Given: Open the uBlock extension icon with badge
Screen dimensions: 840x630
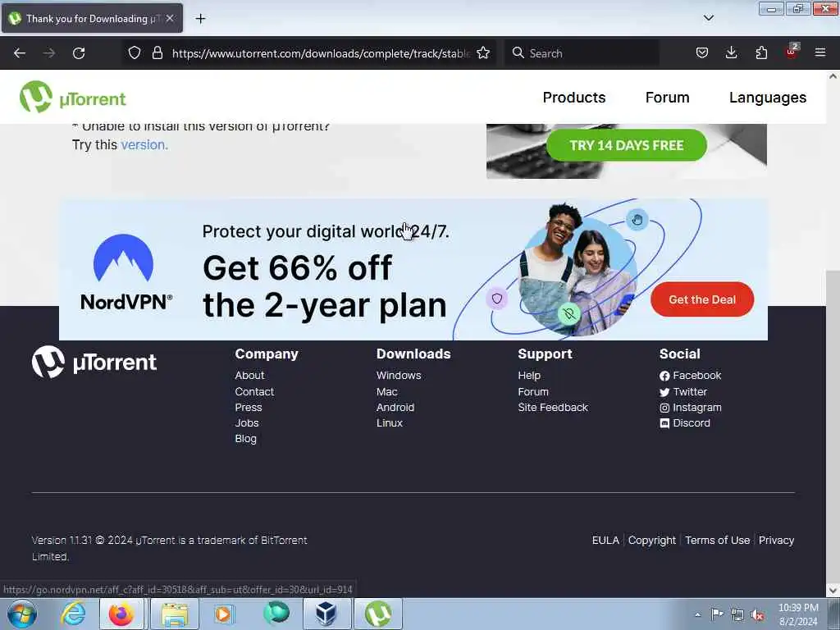Looking at the screenshot, I should click(x=792, y=52).
